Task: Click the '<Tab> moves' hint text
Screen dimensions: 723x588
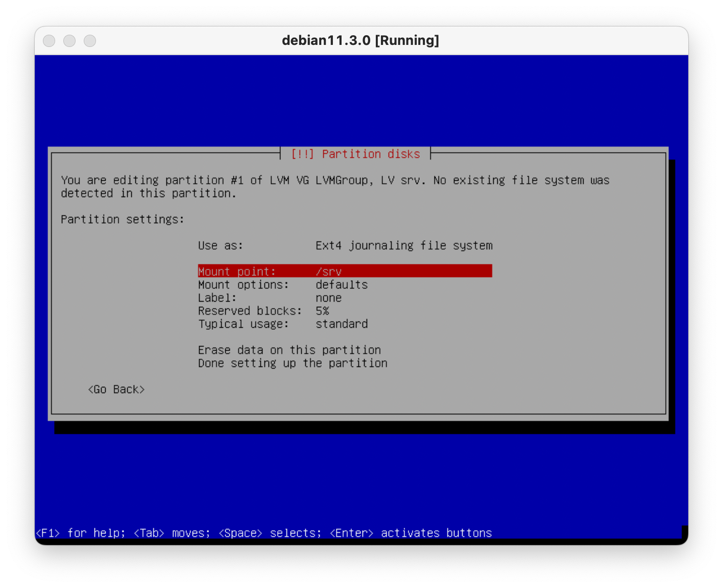Action: point(172,533)
